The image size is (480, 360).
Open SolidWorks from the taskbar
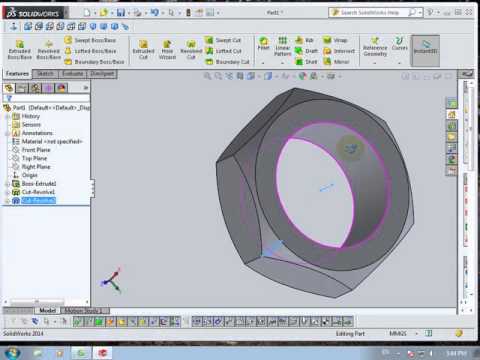click(102, 353)
